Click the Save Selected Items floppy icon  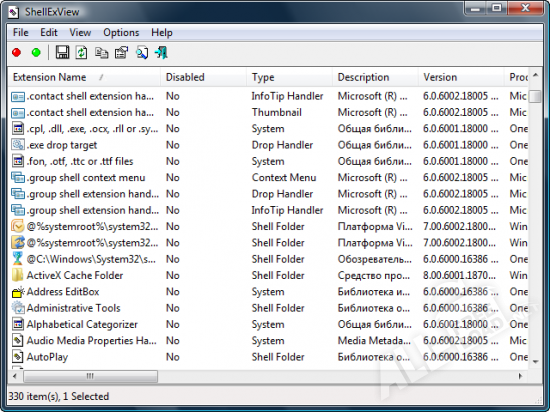(62, 53)
